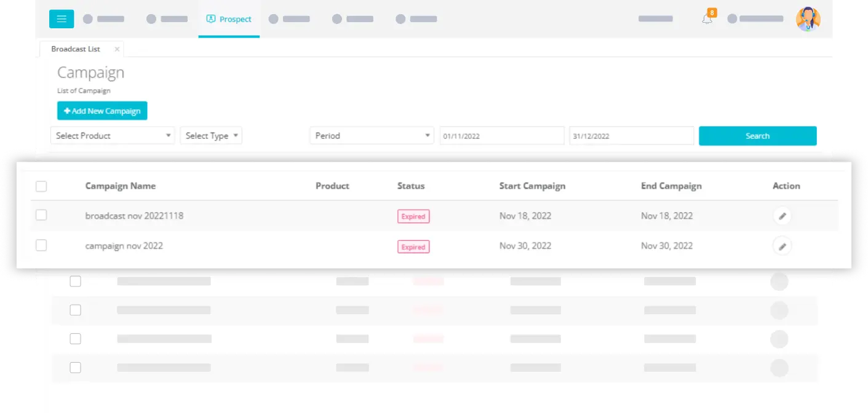
Task: Open the hamburger menu button
Action: coord(62,19)
